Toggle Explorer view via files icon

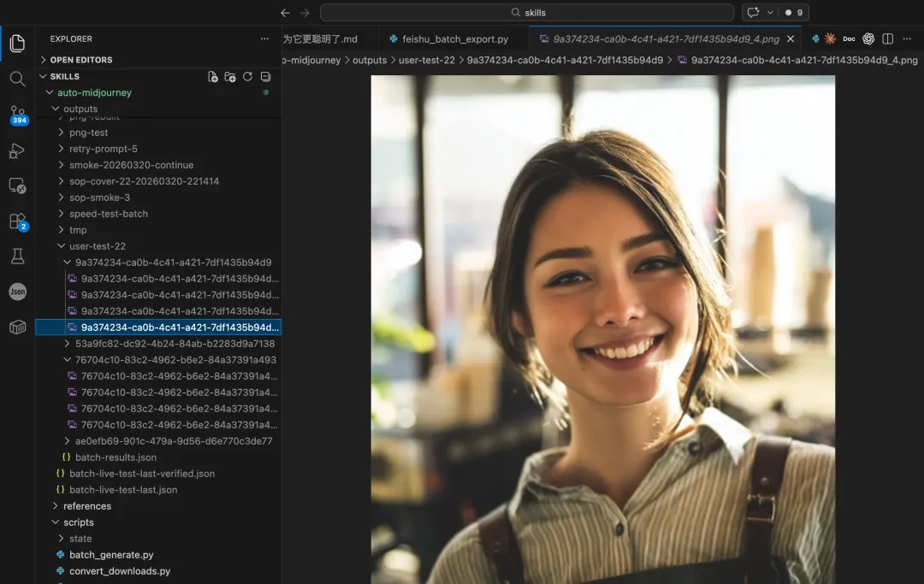(x=18, y=43)
